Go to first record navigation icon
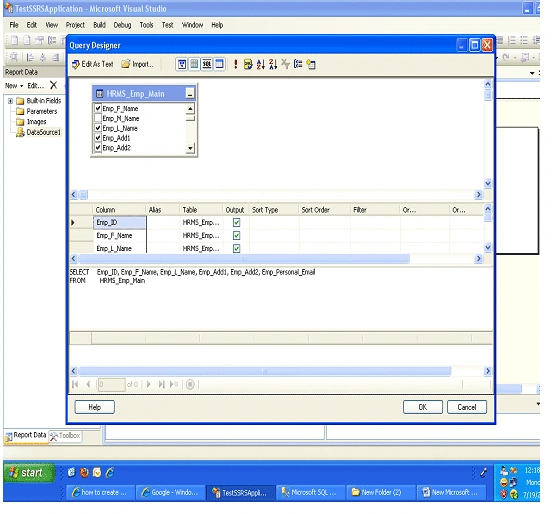Screen dimensions: 559x514 click(x=75, y=384)
